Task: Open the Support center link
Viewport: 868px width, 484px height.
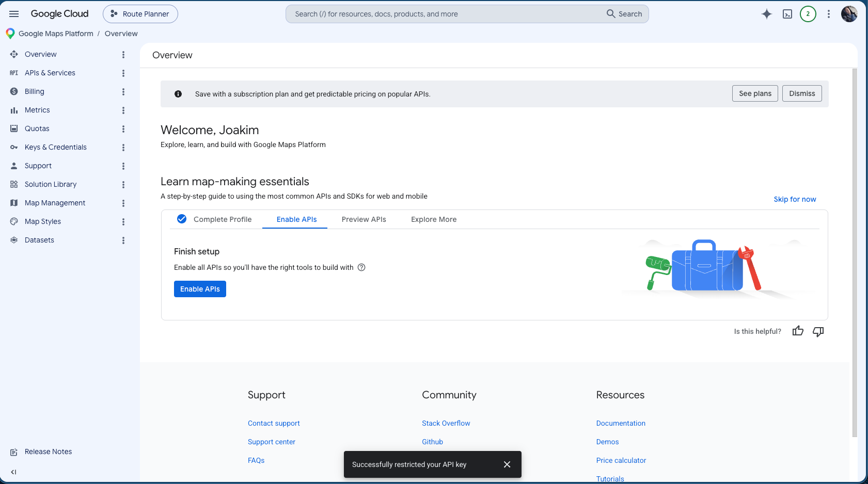Action: (272, 442)
